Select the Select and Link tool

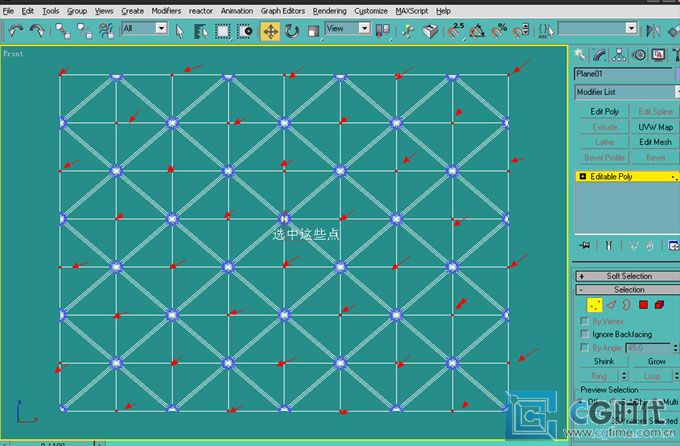(x=64, y=31)
